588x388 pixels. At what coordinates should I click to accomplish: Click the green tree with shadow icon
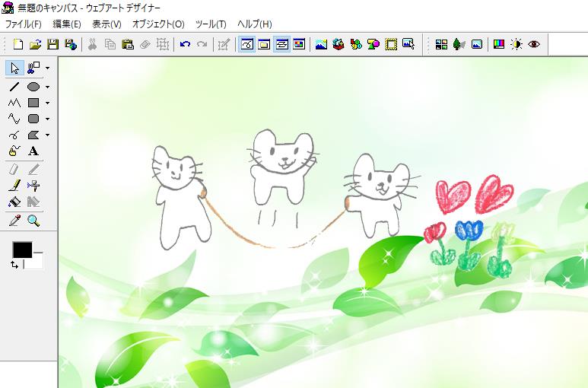[x=459, y=44]
